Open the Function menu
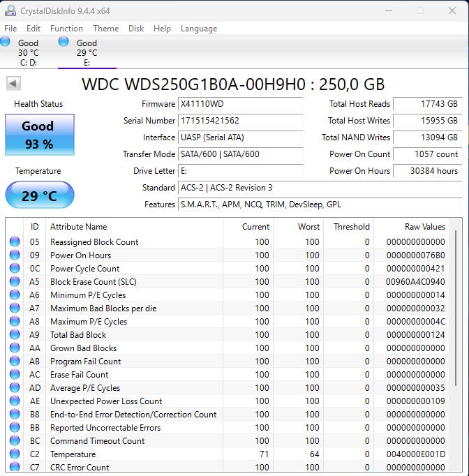 pyautogui.click(x=66, y=29)
